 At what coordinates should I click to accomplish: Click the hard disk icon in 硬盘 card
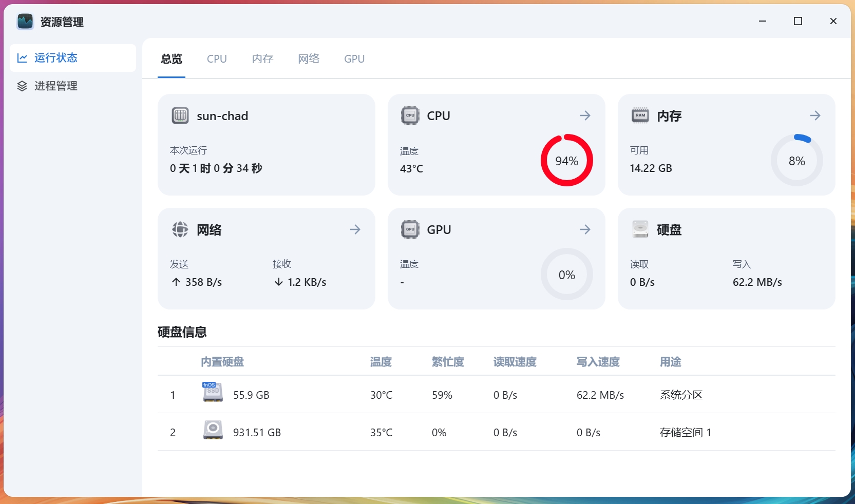(x=640, y=229)
